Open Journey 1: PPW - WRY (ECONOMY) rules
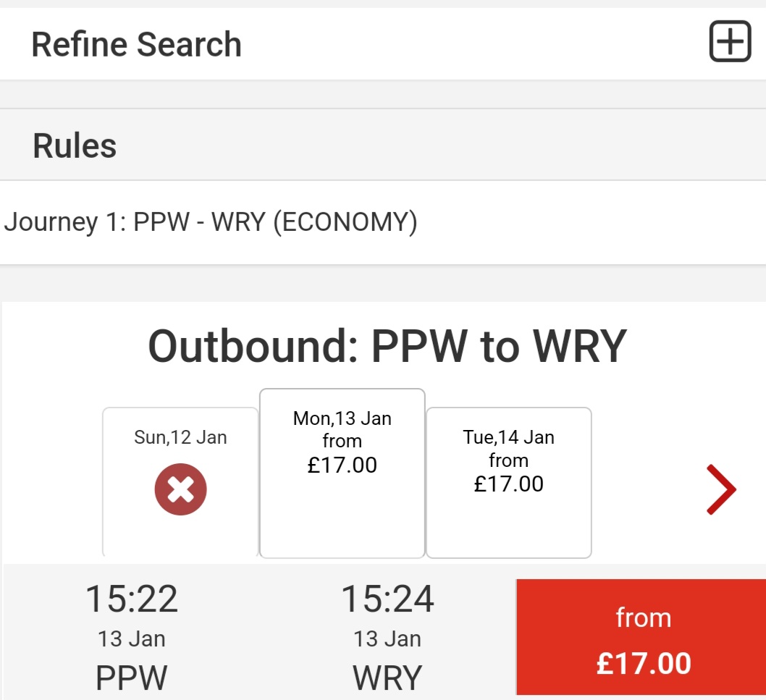Image resolution: width=766 pixels, height=700 pixels. (211, 222)
